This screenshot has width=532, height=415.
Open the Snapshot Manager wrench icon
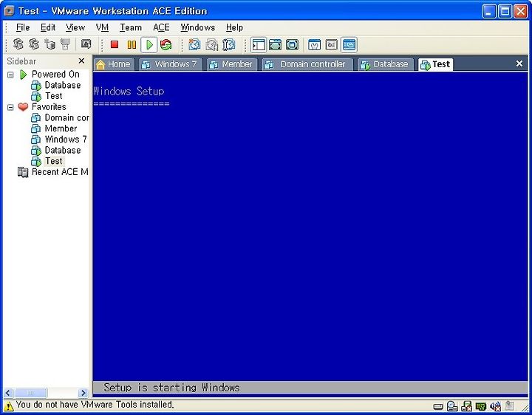[x=229, y=45]
